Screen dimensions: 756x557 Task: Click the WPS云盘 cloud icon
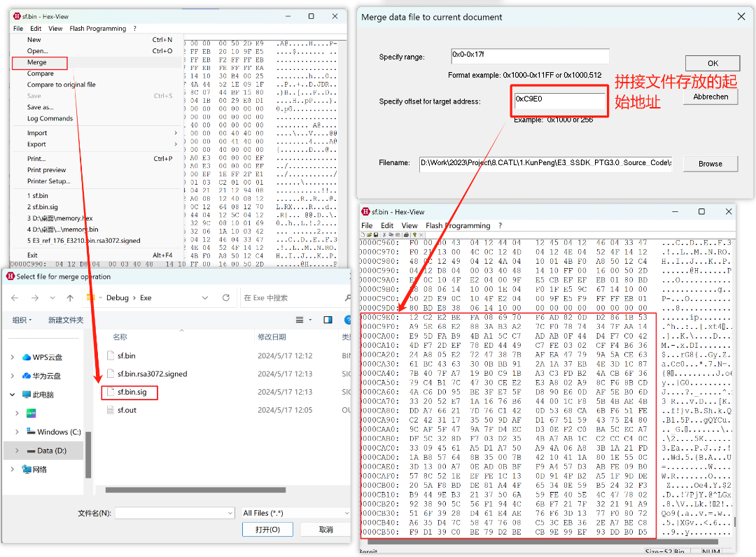27,357
